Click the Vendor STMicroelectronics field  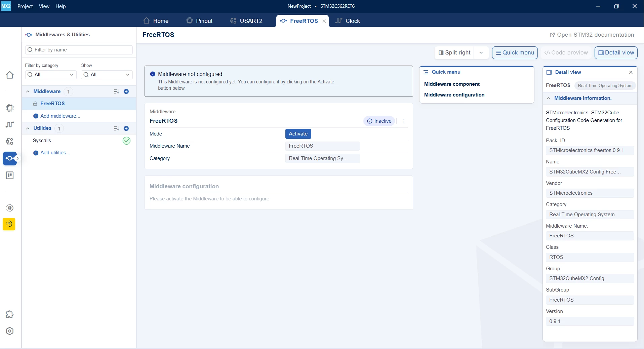(x=590, y=193)
